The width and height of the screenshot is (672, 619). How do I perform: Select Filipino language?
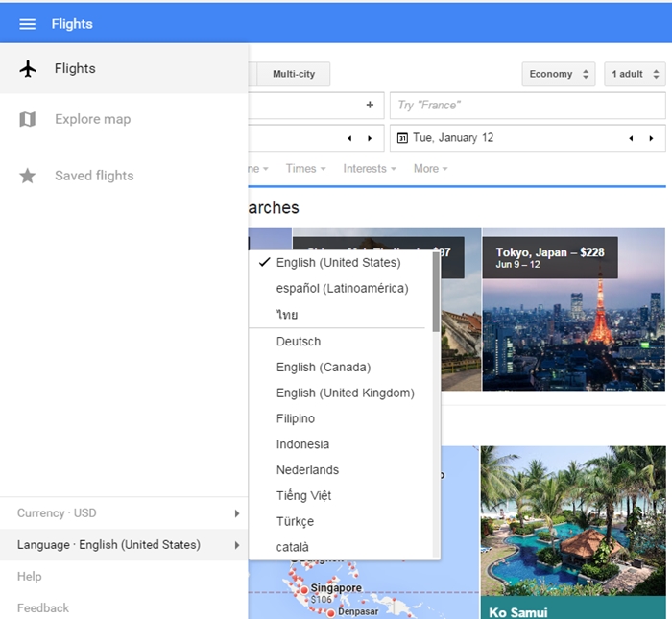click(x=341, y=418)
